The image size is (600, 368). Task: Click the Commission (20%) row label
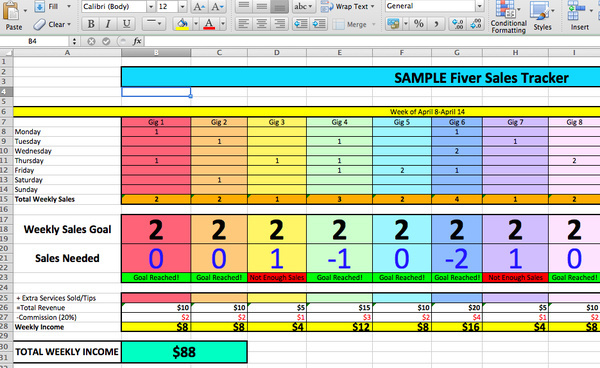[x=46, y=318]
